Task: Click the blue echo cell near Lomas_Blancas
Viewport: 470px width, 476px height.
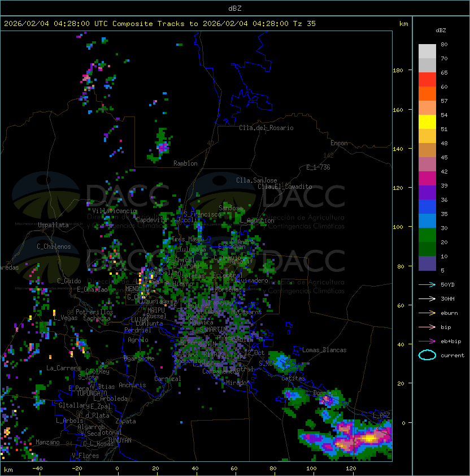Action: [x=283, y=361]
